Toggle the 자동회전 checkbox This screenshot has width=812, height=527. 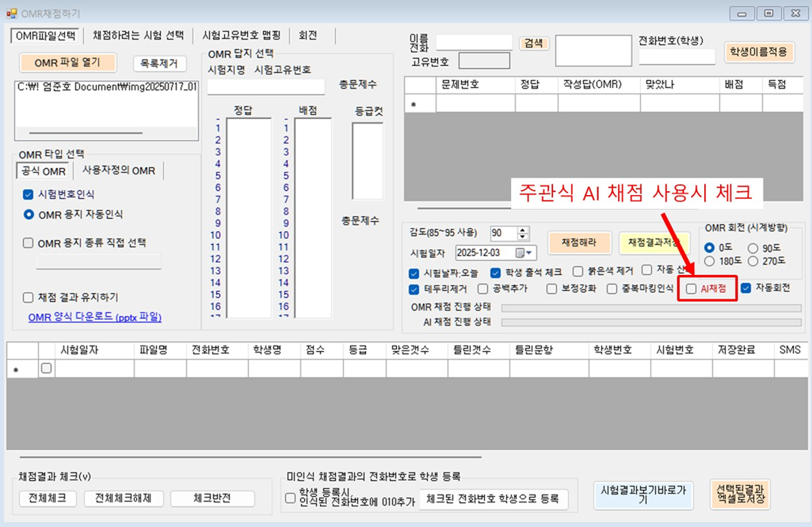click(745, 288)
